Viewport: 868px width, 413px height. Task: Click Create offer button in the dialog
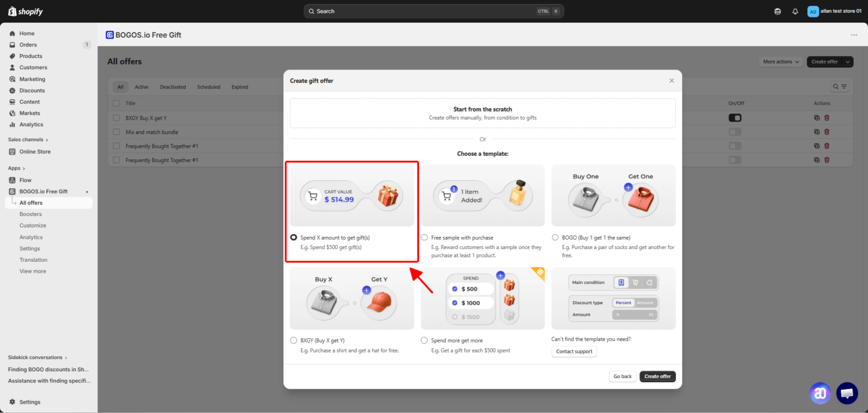657,377
